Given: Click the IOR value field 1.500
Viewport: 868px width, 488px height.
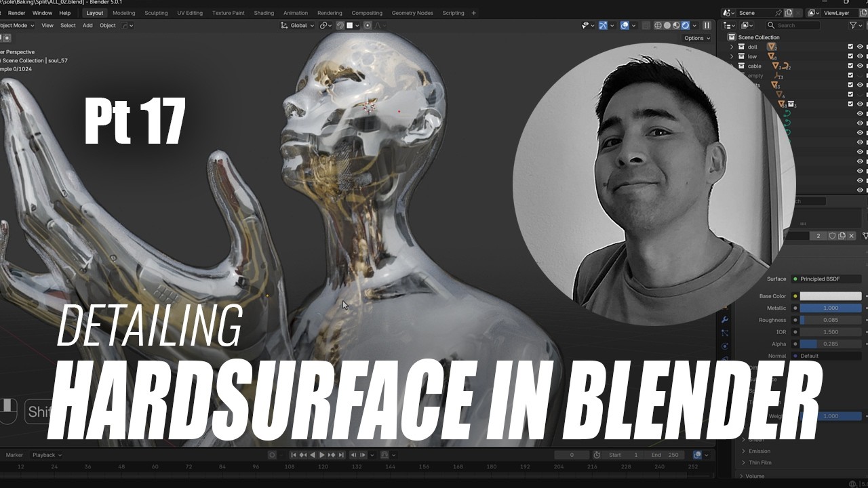Looking at the screenshot, I should point(831,332).
